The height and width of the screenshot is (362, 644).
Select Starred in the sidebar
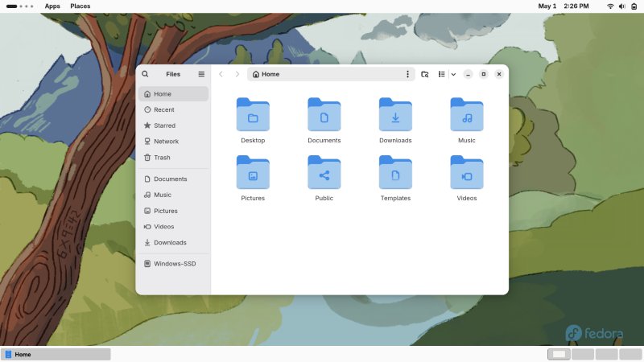tap(173, 125)
